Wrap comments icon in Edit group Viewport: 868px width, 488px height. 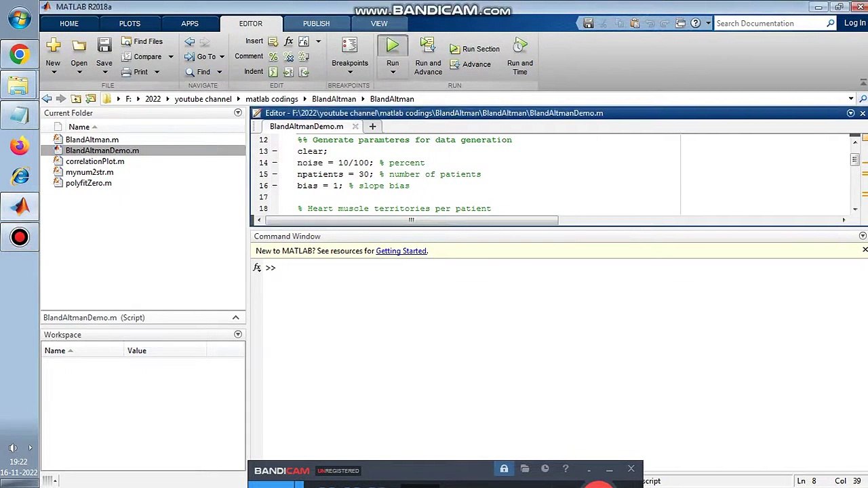click(x=303, y=57)
